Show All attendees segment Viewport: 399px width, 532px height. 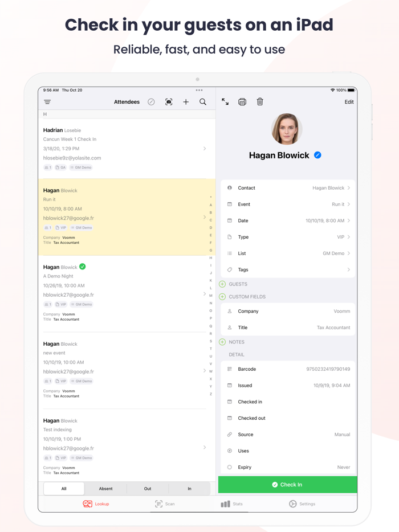(x=64, y=489)
